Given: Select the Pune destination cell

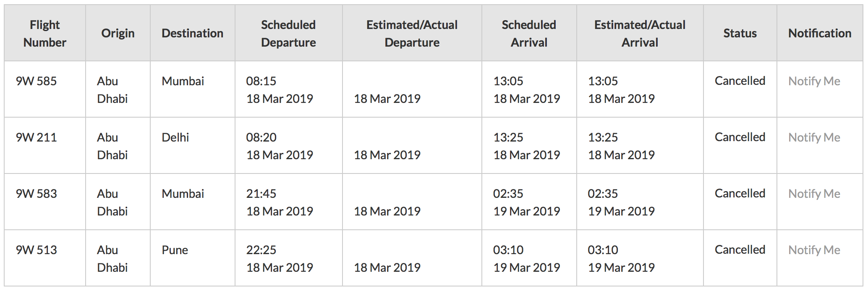Looking at the screenshot, I should click(x=193, y=258).
